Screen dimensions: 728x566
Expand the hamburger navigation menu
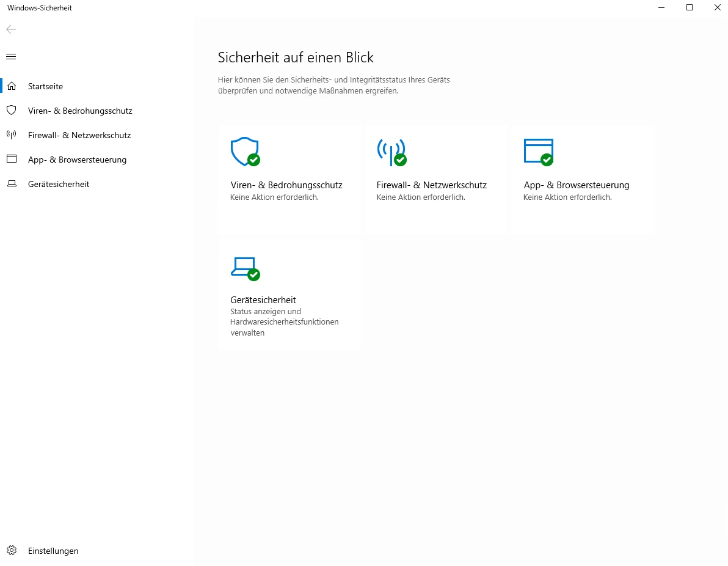pos(11,57)
